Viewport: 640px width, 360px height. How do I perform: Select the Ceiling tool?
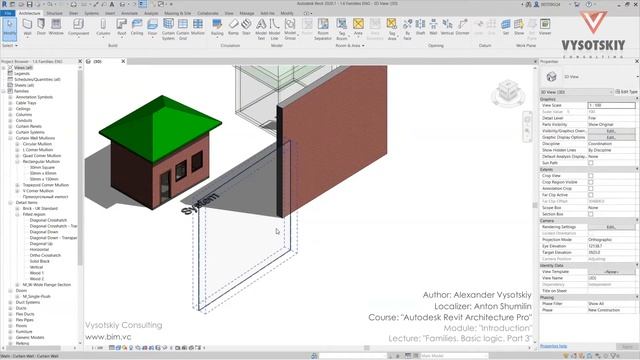point(137,27)
